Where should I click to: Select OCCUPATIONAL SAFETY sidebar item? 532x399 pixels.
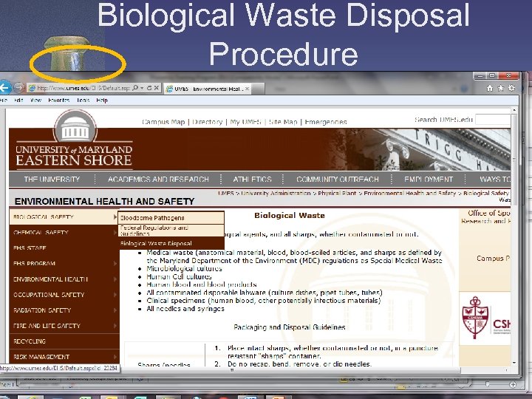point(64,295)
